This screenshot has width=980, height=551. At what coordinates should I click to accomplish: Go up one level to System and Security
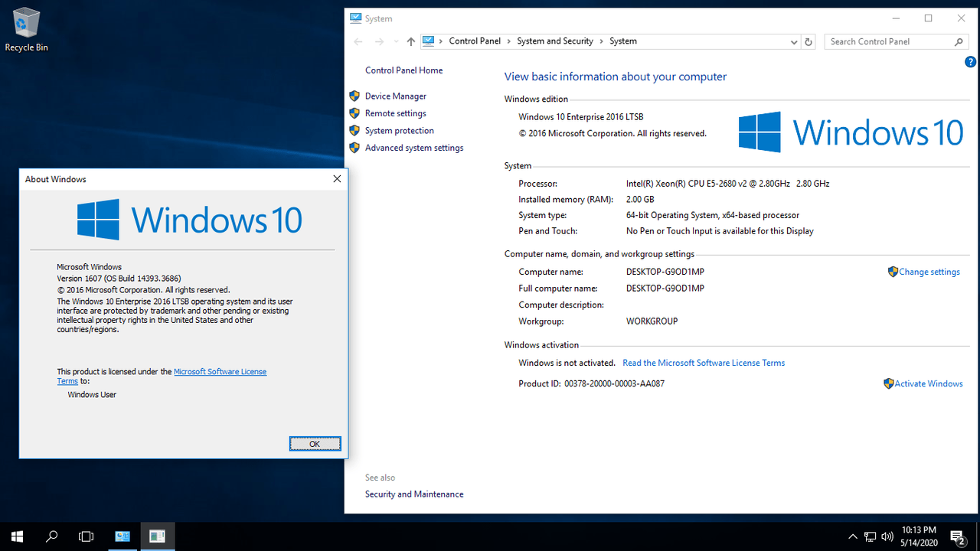point(411,41)
